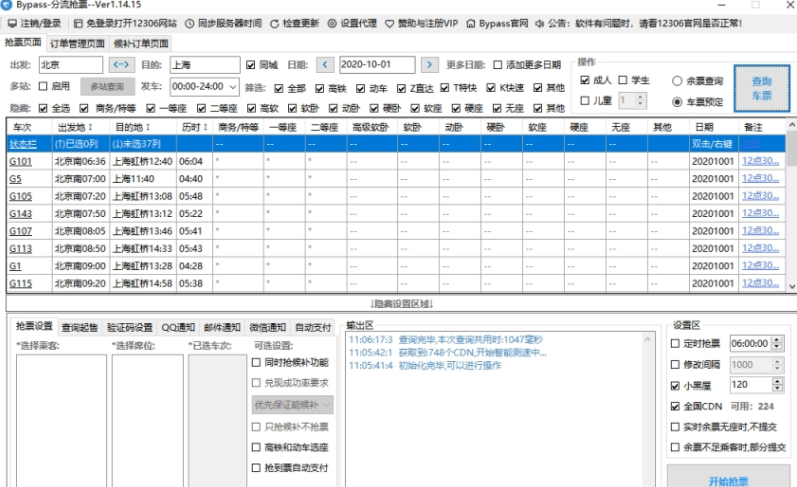Click the 开始抢票 button
The width and height of the screenshot is (797, 487).
click(728, 478)
